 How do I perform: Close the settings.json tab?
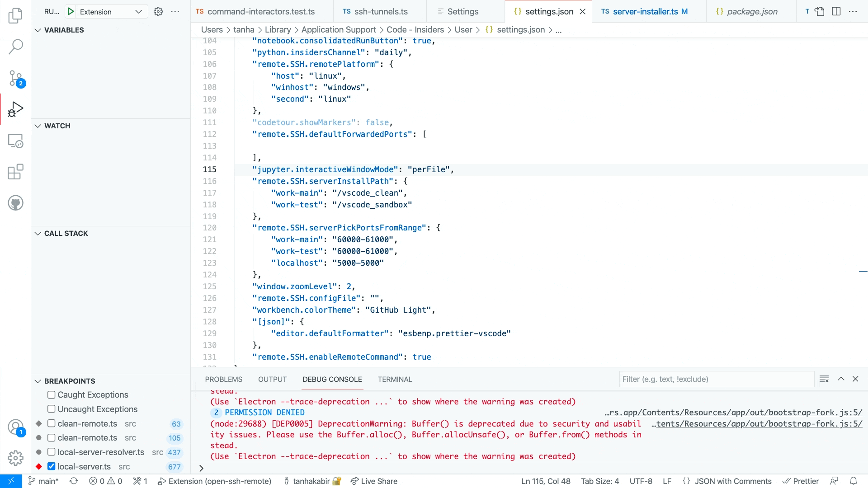(x=583, y=12)
